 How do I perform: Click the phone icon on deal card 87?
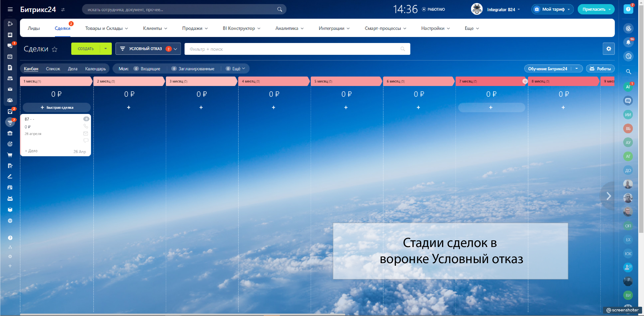(x=86, y=126)
